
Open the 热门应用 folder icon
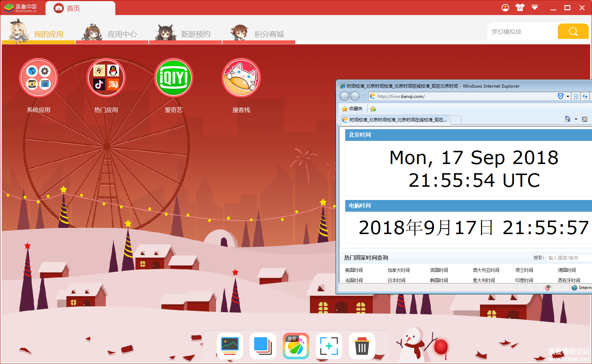click(x=106, y=78)
